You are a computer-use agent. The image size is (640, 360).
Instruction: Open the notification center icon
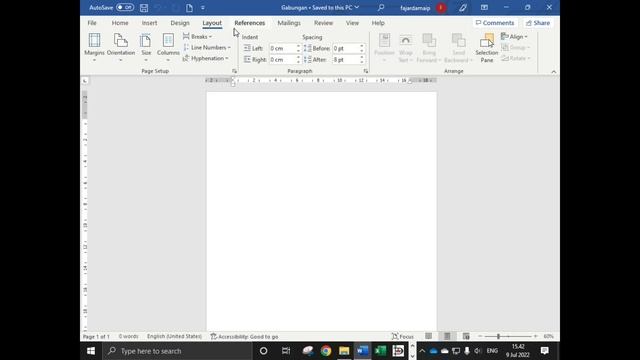544,351
